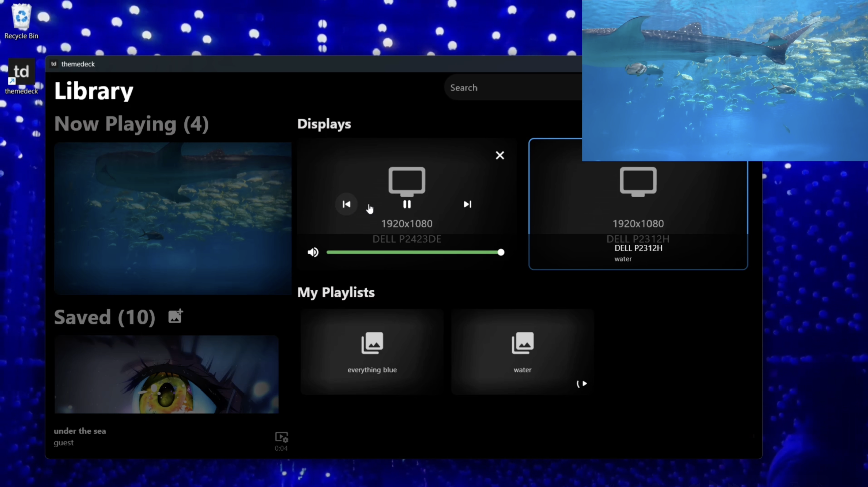Open the themedeck desktop shortcut

[21, 76]
